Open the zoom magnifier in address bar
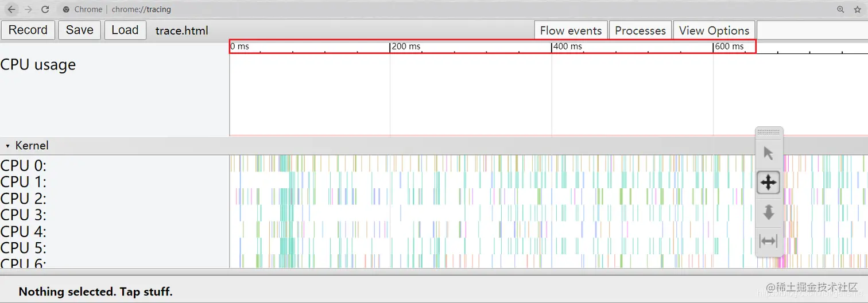 (x=840, y=9)
